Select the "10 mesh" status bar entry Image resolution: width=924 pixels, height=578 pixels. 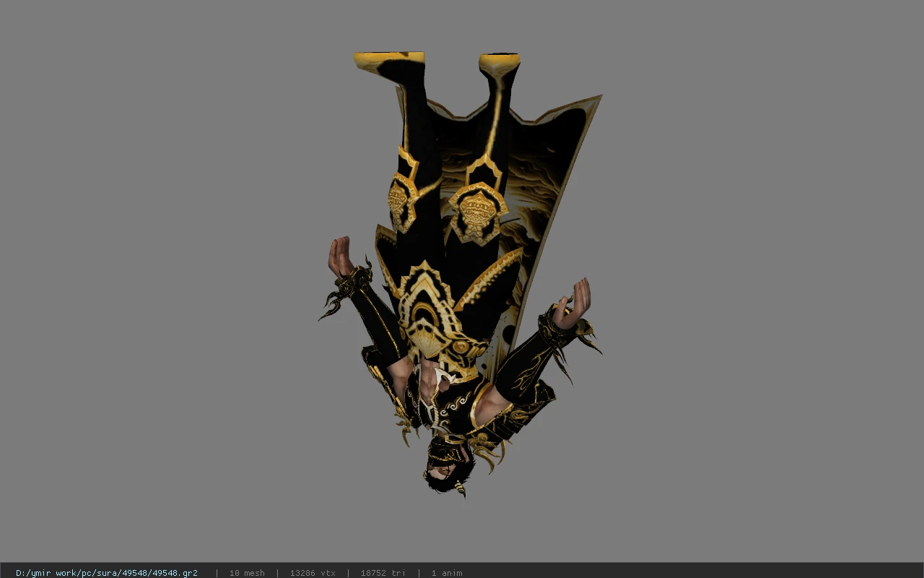(x=247, y=573)
